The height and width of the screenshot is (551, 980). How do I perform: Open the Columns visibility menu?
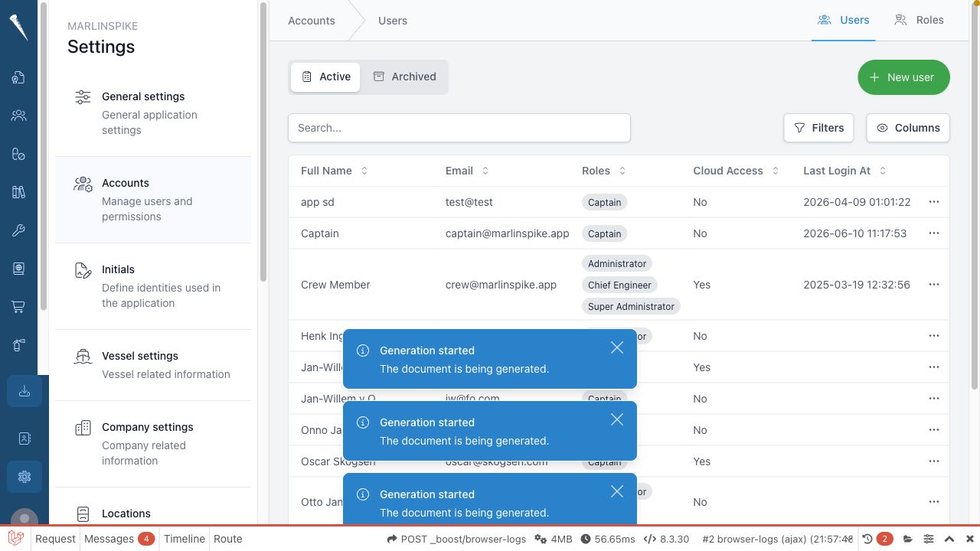pyautogui.click(x=908, y=128)
